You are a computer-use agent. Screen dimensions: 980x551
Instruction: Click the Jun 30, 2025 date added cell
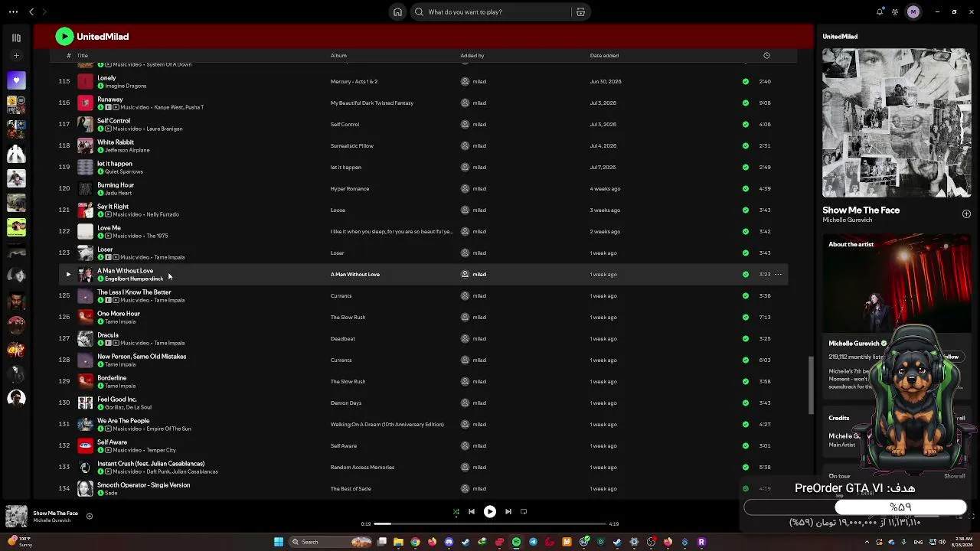tap(606, 81)
